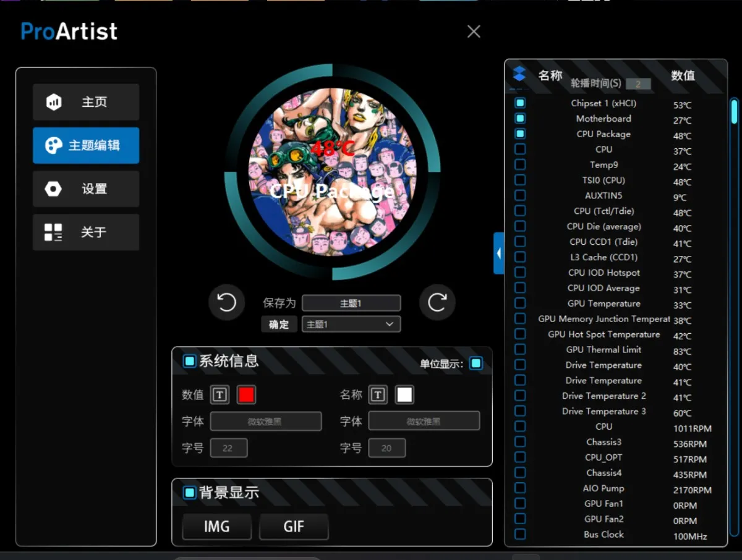Click the 1011RPM CPU fan value
Viewport: 742px width, 560px height.
[x=693, y=428]
